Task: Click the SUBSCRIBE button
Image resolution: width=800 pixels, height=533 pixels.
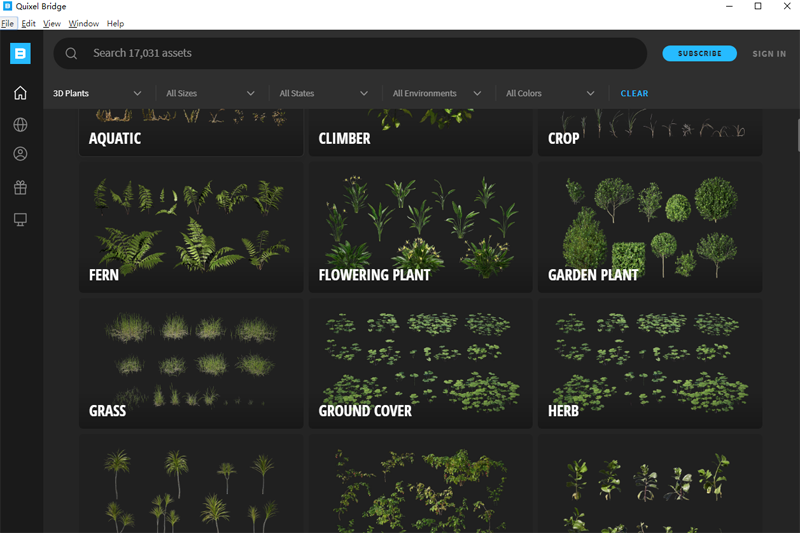Action: (699, 54)
